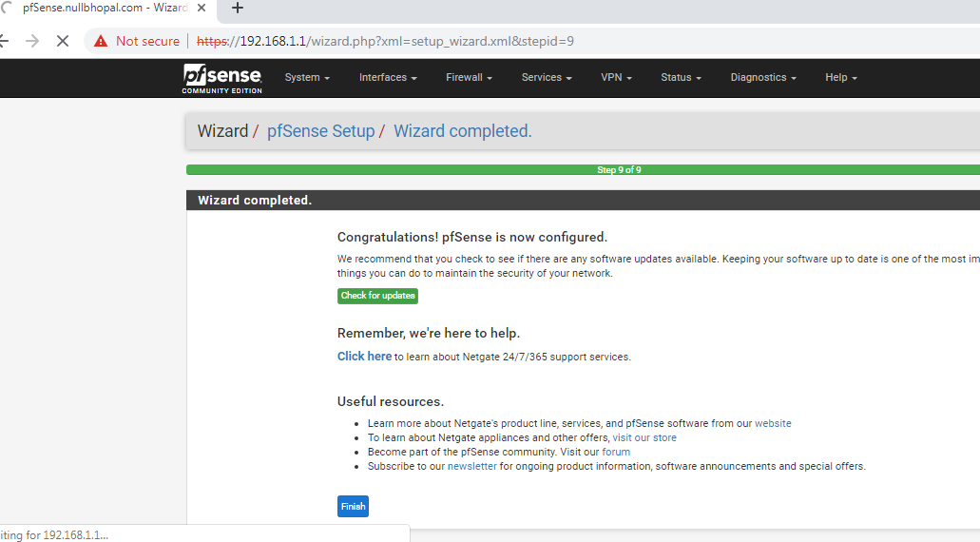Screen dimensions: 980x542
Task: Click the Check for updates button
Action: click(377, 296)
